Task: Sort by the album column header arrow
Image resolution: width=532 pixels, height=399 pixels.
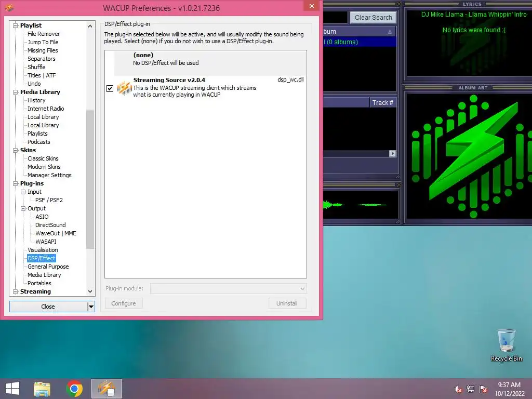Action: point(390,32)
